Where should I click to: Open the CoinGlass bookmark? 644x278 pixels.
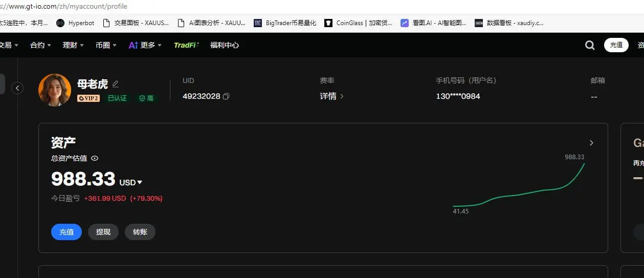click(x=359, y=23)
